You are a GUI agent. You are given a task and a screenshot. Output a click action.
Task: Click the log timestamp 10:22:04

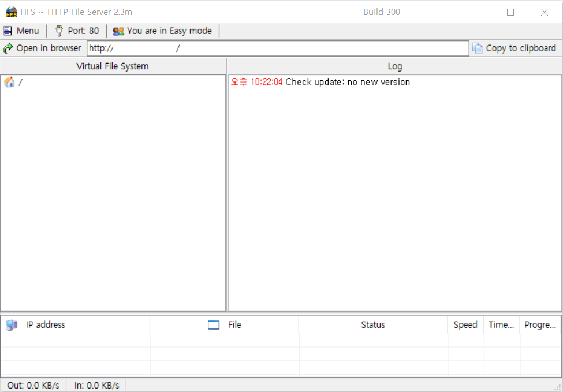[267, 82]
